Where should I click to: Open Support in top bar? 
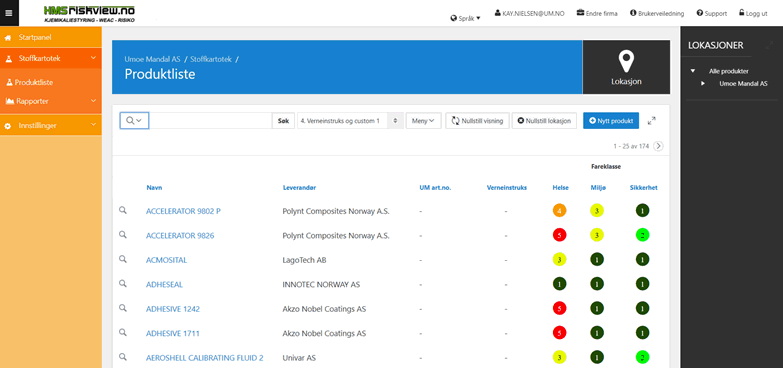coord(712,13)
